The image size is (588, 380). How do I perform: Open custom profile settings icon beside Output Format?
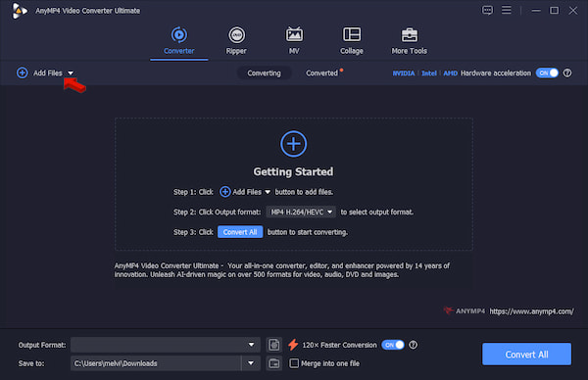pyautogui.click(x=274, y=345)
